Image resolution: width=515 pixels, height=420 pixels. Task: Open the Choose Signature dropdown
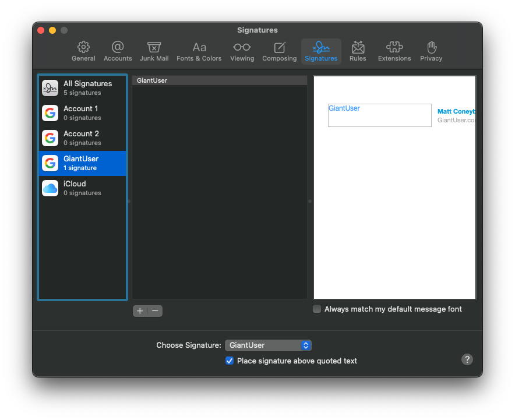click(x=268, y=345)
